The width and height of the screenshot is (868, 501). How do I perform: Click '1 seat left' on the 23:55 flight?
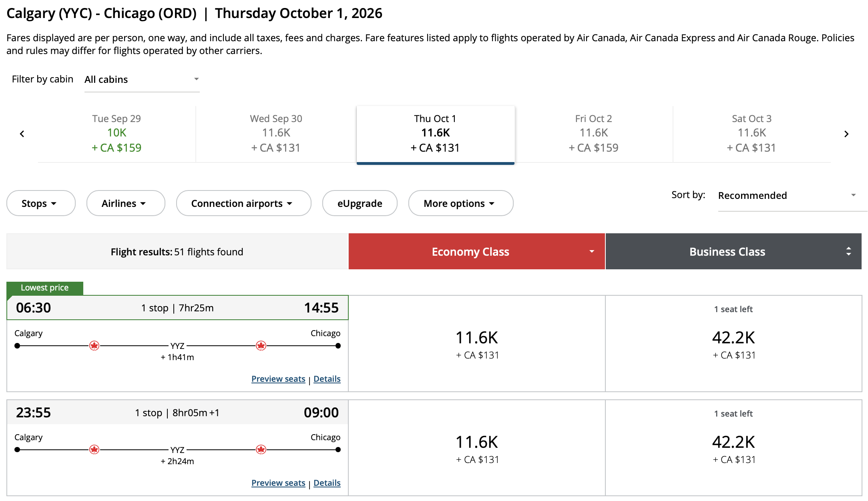pyautogui.click(x=733, y=413)
